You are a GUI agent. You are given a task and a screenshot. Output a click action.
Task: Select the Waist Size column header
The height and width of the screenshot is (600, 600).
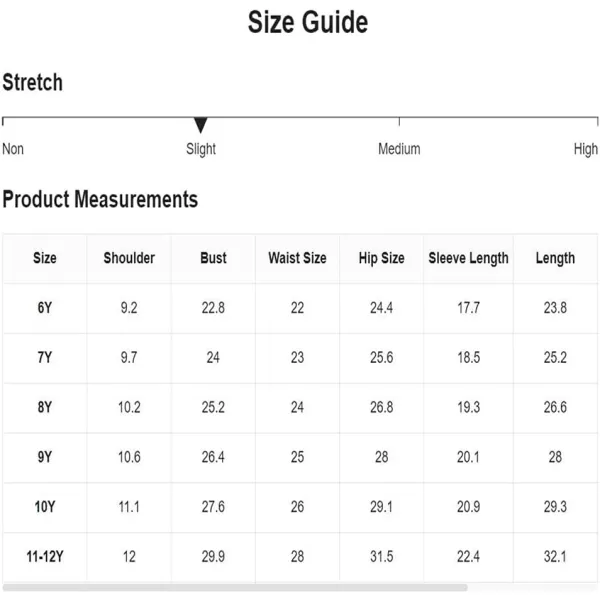pyautogui.click(x=297, y=258)
